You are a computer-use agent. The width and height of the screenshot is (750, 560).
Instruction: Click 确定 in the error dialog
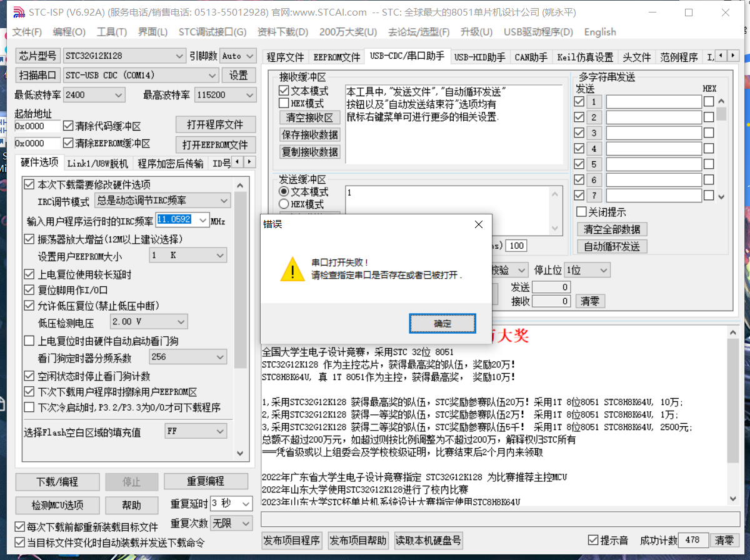click(x=442, y=324)
